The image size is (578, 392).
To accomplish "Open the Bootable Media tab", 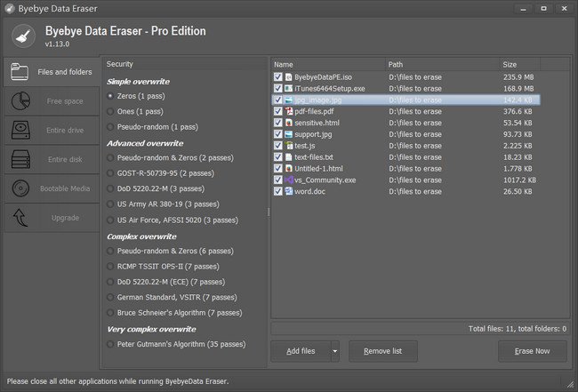I will [52, 188].
